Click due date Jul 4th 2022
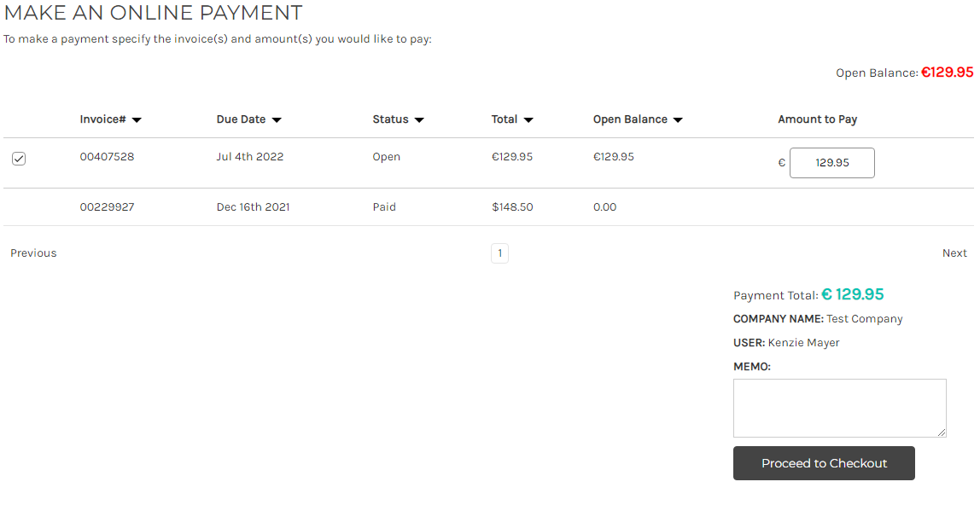The width and height of the screenshot is (980, 505). (250, 157)
